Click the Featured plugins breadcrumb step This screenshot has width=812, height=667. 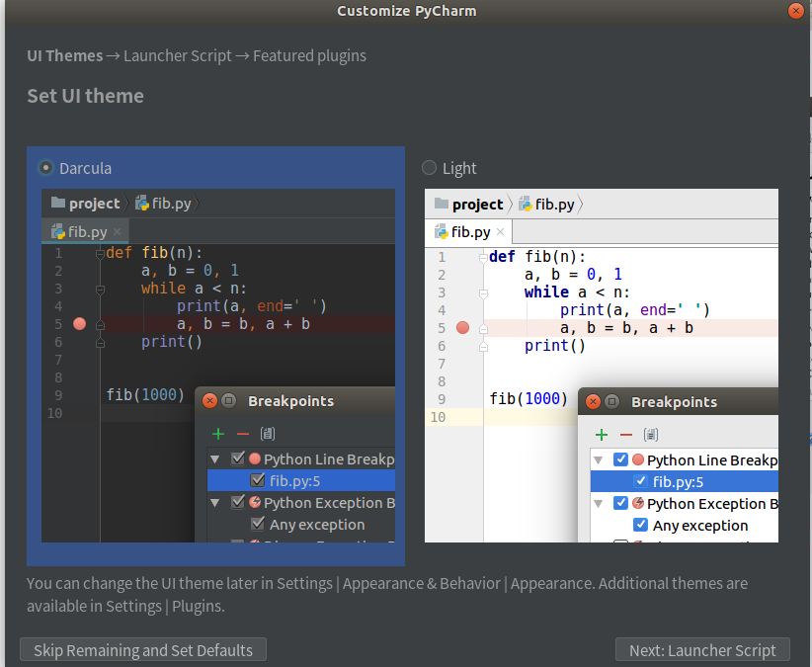point(309,55)
